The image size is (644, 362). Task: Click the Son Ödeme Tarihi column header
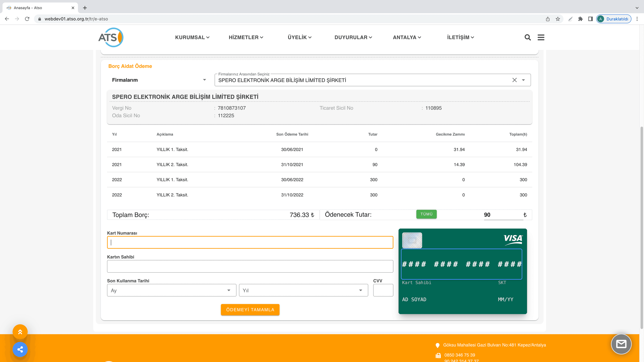[292, 134]
